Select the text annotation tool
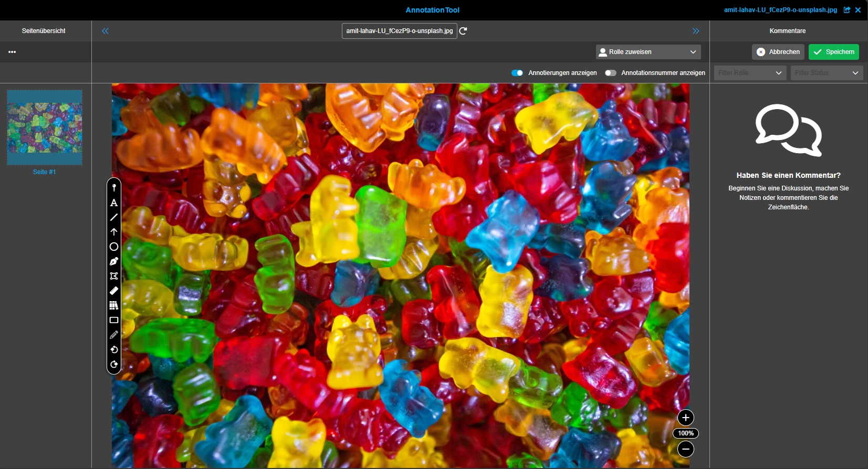The width and height of the screenshot is (868, 469). pyautogui.click(x=114, y=202)
